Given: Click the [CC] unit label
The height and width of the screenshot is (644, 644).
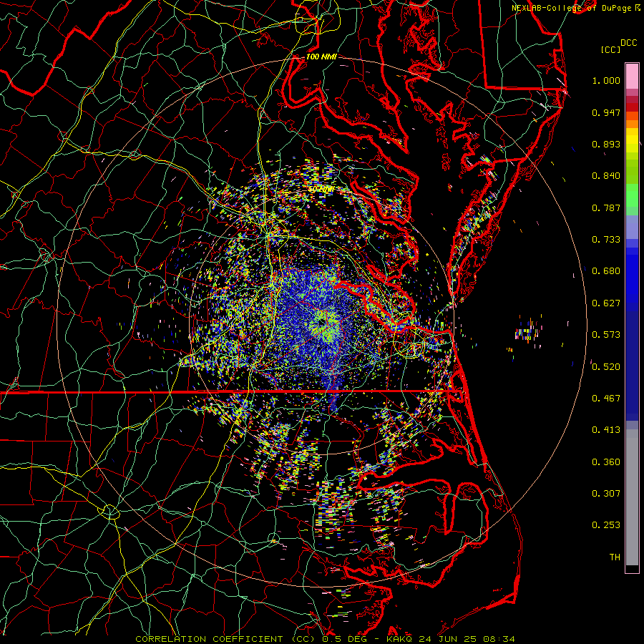Looking at the screenshot, I should tap(610, 49).
